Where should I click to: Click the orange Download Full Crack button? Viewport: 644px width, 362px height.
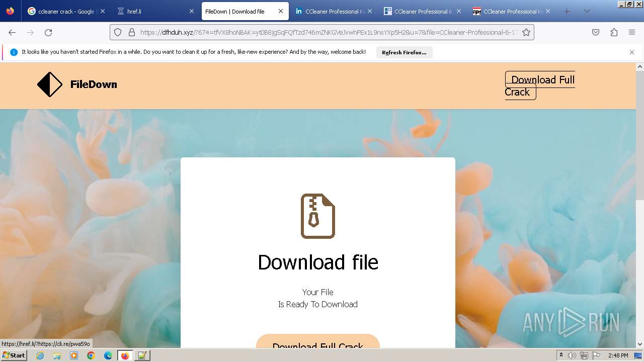318,341
